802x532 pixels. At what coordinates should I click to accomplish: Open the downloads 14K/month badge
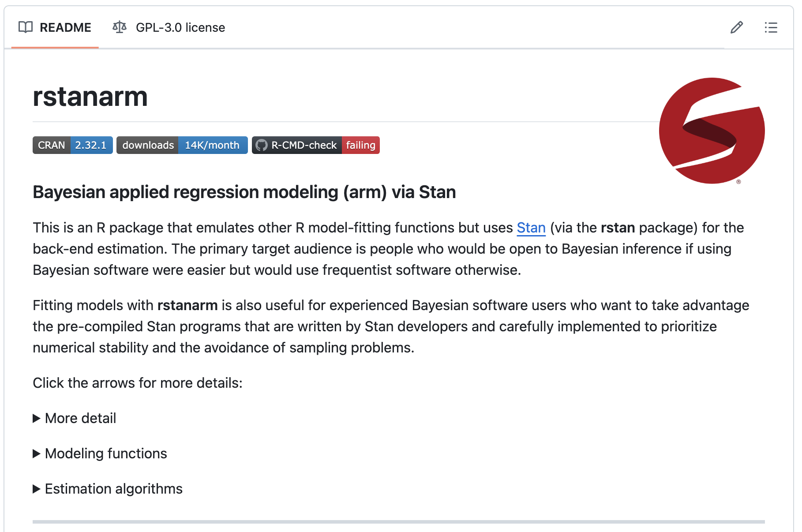182,145
